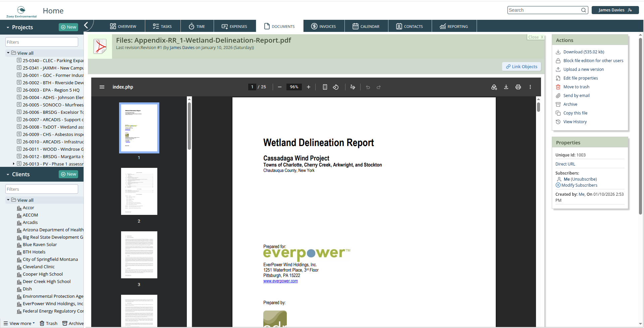644x328 pixels.
Task: Open the PDF viewer more actions menu
Action: tap(530, 87)
